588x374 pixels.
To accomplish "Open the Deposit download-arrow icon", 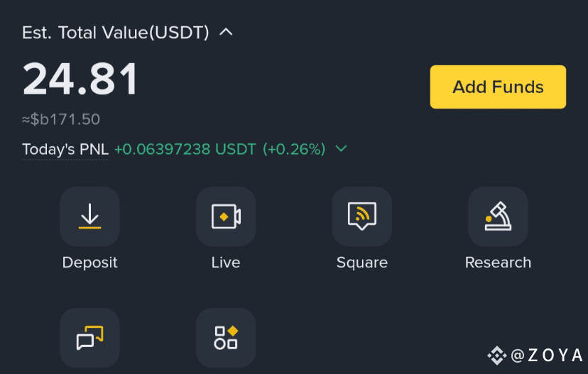I will tap(89, 216).
